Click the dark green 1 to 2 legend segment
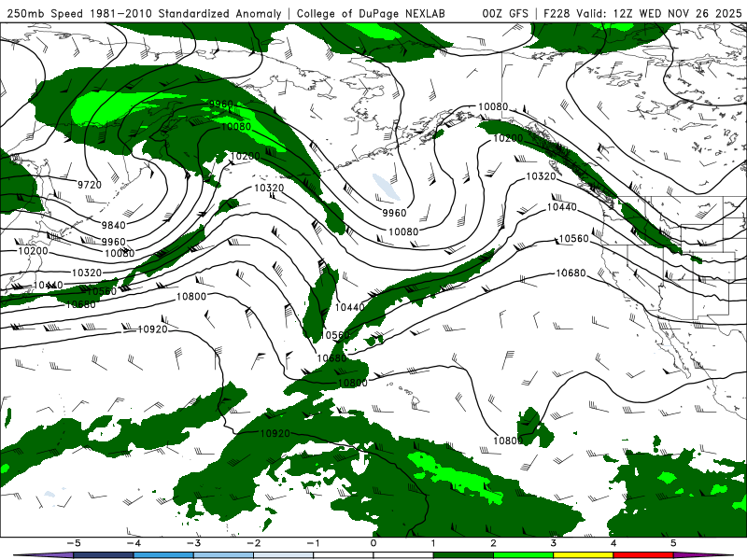Screen dimensions: 747x560 [463, 555]
